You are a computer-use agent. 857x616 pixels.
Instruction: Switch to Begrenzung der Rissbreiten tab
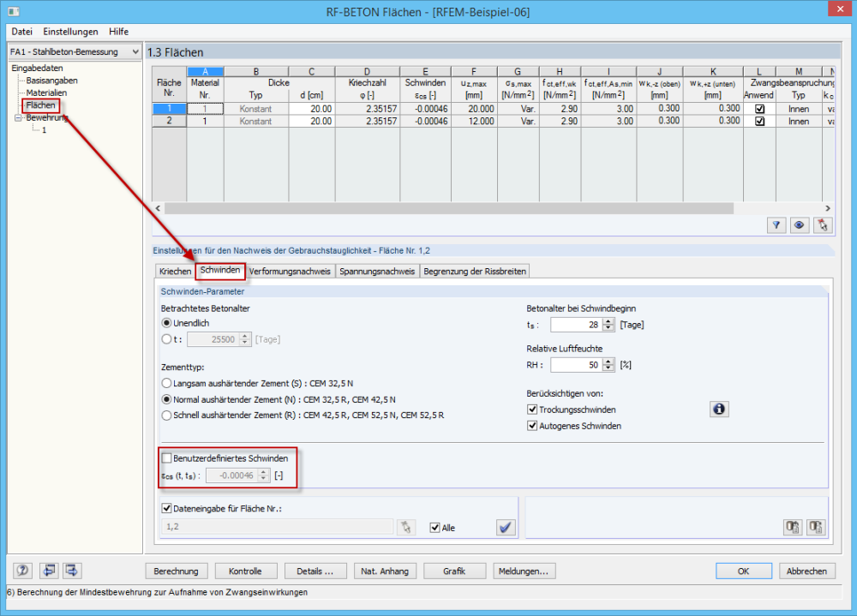[475, 271]
